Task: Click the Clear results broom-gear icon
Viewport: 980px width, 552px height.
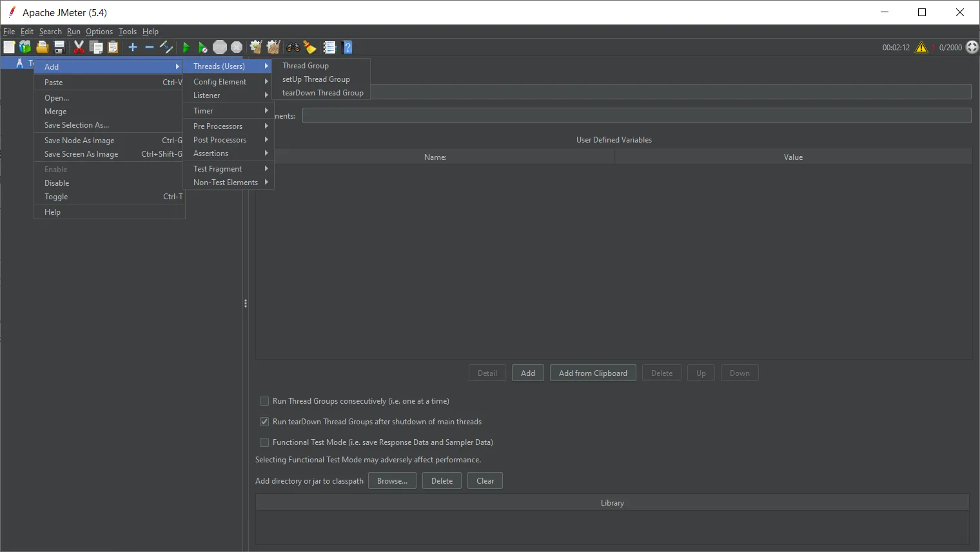Action: click(x=256, y=47)
